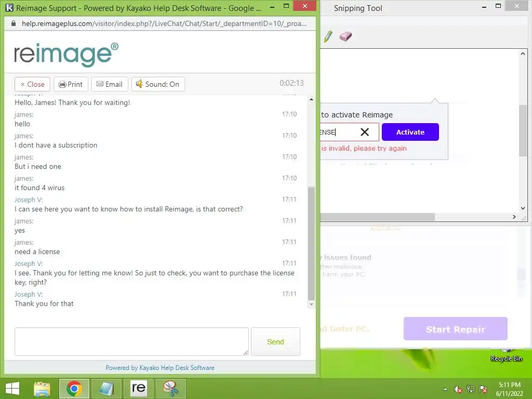
Task: Click the muted volume tray icon
Action: tap(458, 389)
